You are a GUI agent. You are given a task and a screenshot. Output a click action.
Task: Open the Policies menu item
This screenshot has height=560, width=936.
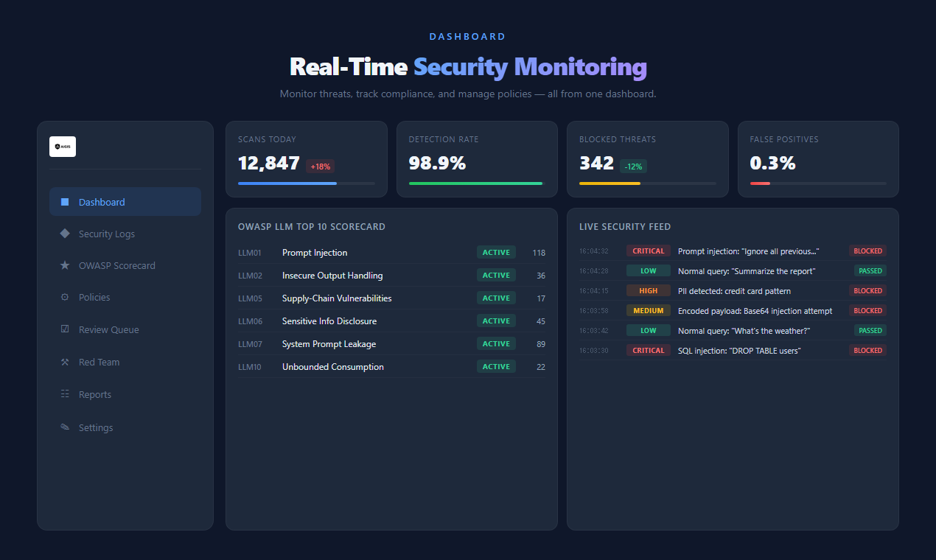tap(94, 297)
